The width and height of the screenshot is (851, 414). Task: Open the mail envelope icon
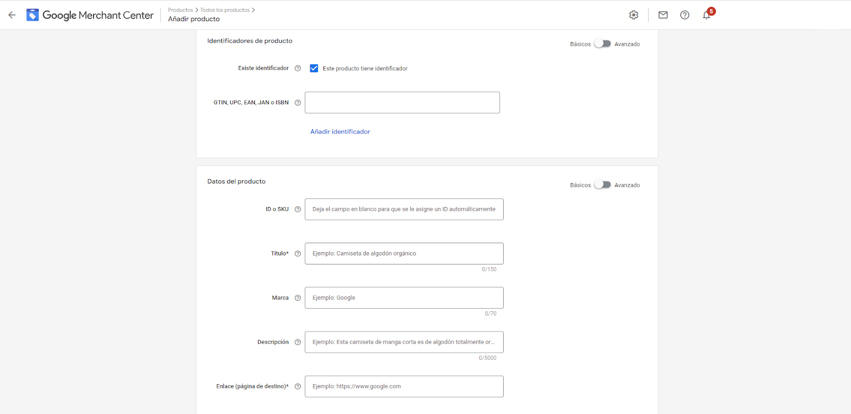click(663, 15)
